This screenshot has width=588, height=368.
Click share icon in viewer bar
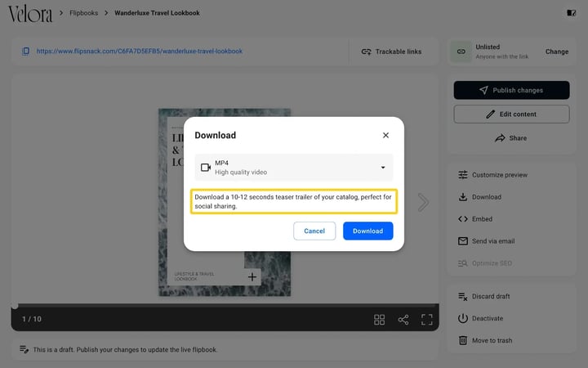click(403, 320)
